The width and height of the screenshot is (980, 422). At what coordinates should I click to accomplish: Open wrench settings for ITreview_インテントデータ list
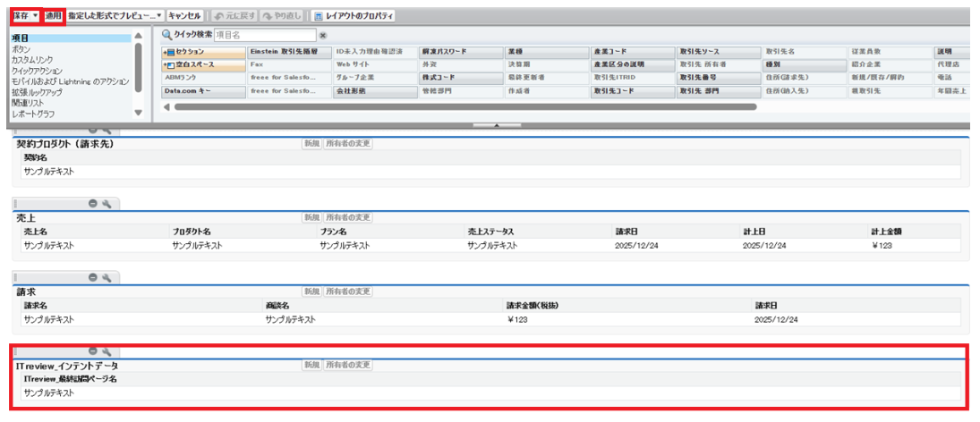click(x=107, y=351)
